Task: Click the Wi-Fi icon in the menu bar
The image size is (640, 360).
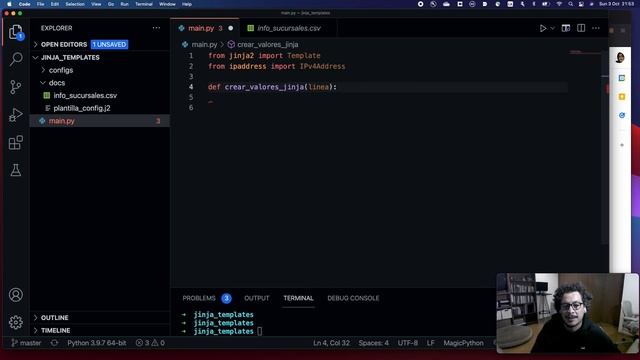Action: [559, 4]
